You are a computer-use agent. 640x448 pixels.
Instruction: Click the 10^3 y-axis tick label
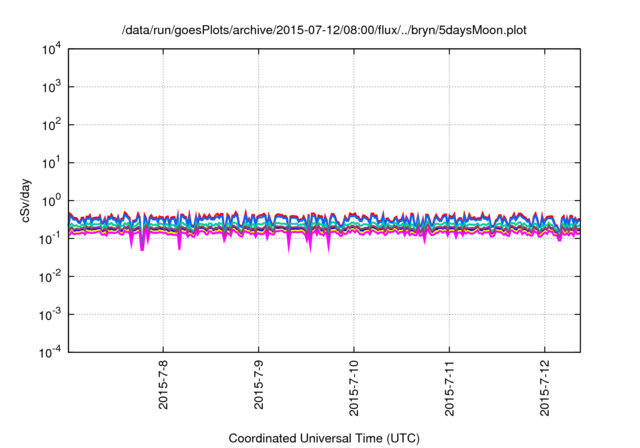click(x=51, y=87)
